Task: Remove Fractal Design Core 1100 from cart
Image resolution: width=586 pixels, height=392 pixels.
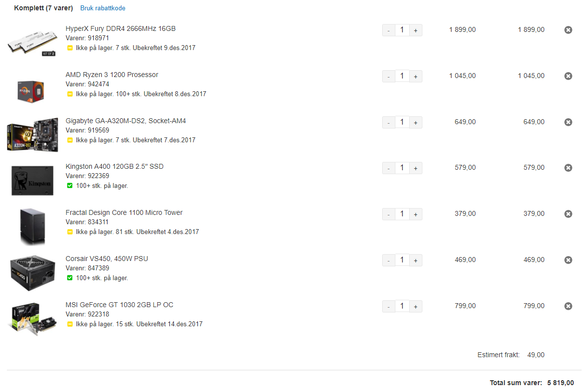Action: tap(568, 214)
